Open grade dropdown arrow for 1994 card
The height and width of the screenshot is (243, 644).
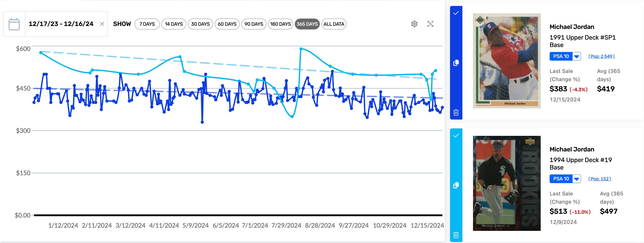[577, 179]
